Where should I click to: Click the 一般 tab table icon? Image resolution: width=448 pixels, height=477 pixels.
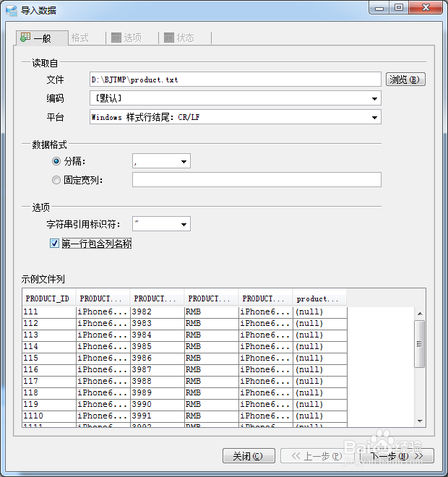click(25, 38)
